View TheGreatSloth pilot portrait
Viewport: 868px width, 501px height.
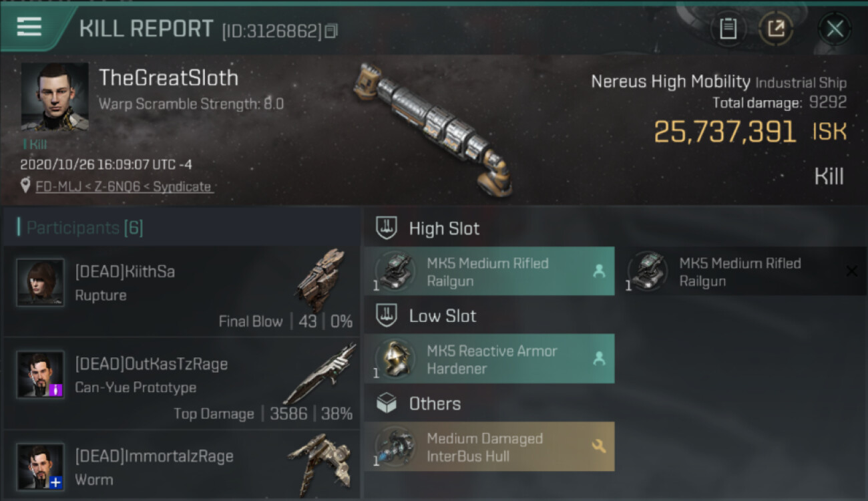coord(55,97)
